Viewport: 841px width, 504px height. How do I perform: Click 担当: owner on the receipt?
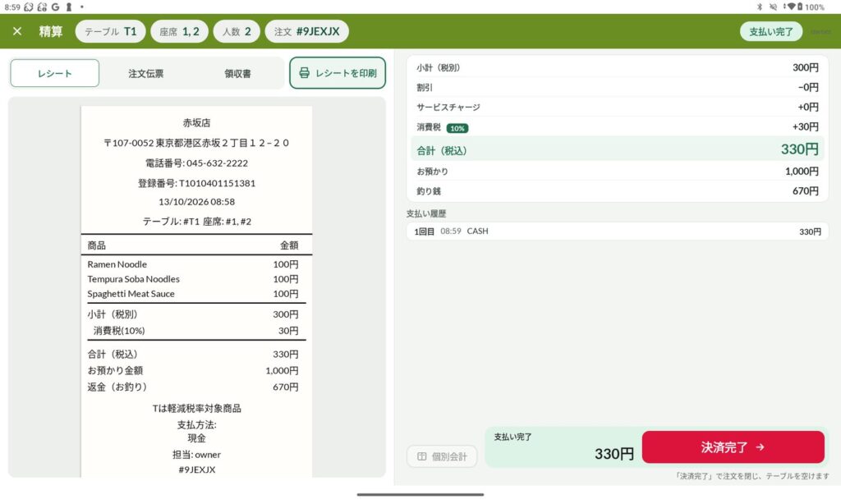tap(196, 454)
